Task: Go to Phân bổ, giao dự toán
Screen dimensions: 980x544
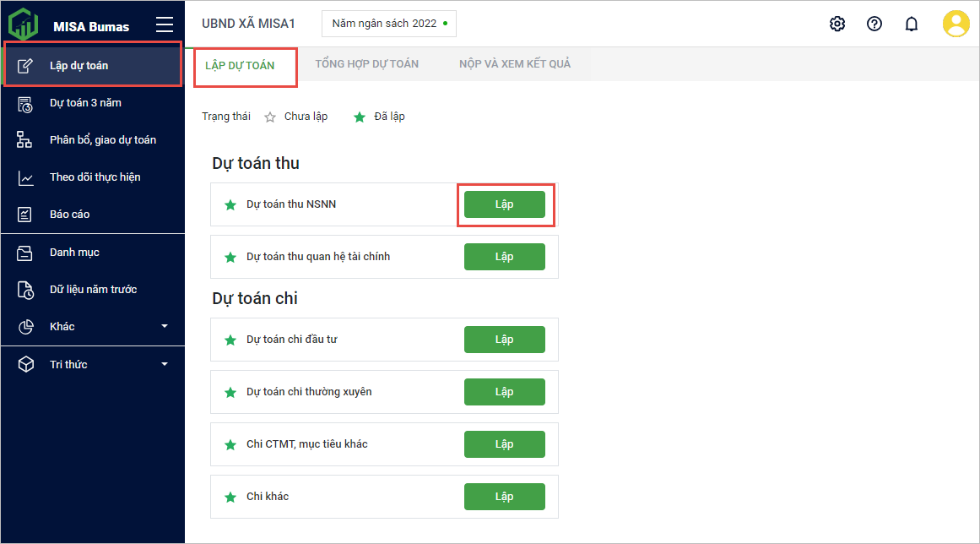Action: click(x=102, y=140)
